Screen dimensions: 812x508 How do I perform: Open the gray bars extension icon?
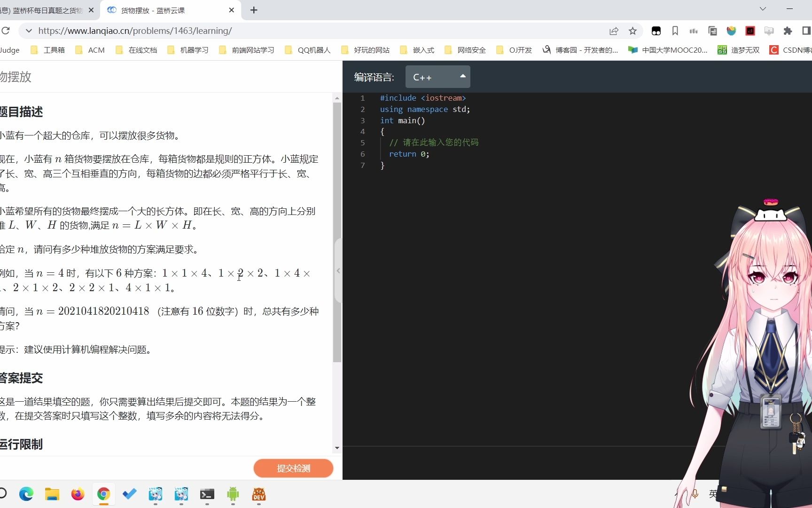[694, 31]
